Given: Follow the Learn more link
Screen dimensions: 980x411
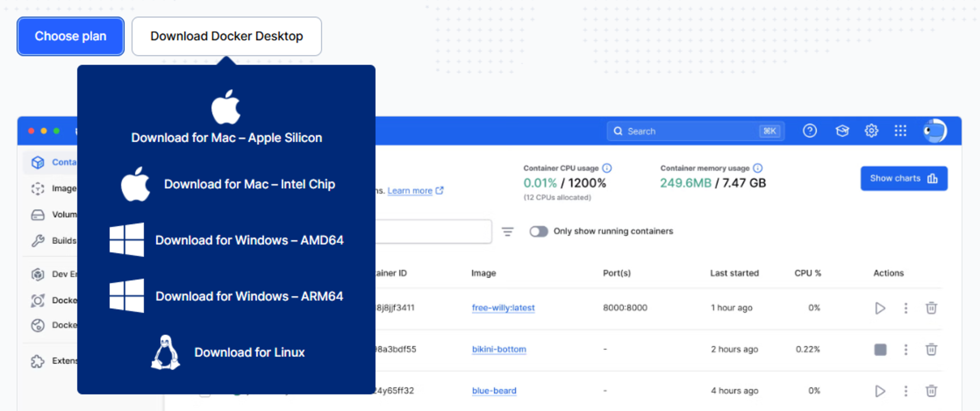Looking at the screenshot, I should (410, 191).
